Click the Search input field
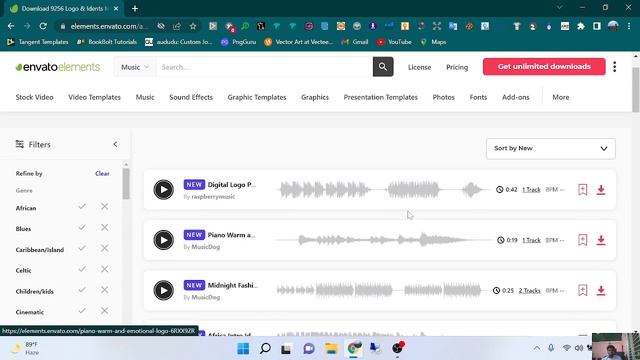The image size is (640, 360). [x=264, y=67]
